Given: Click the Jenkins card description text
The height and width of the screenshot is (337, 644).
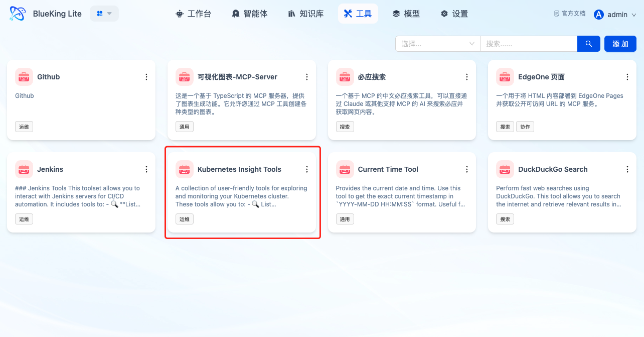Looking at the screenshot, I should click(79, 196).
